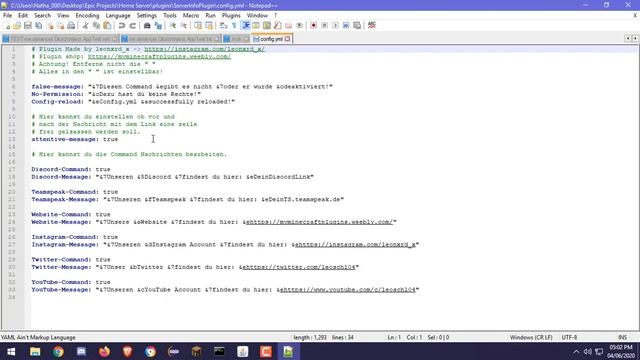Follow the instagram link in Instagram-Message

click(355, 244)
